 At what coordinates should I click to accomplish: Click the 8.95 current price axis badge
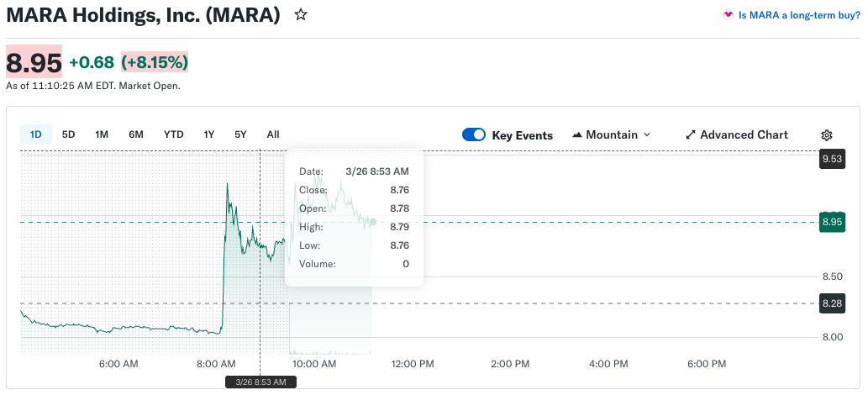click(832, 222)
